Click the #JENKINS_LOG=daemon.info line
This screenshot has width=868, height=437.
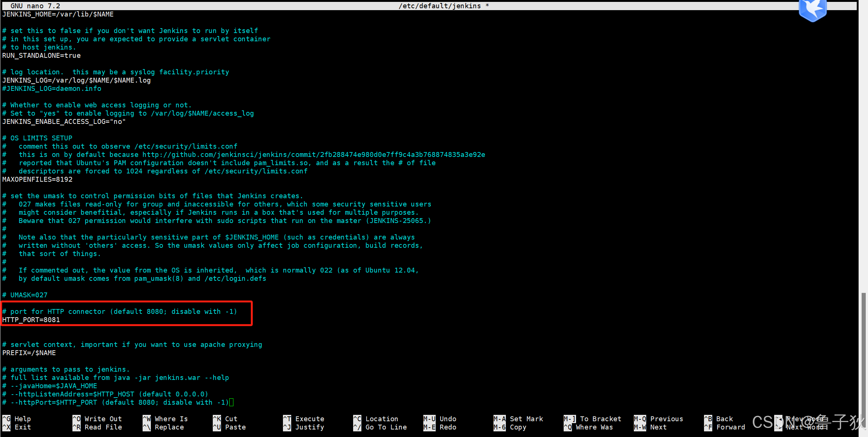[52, 88]
